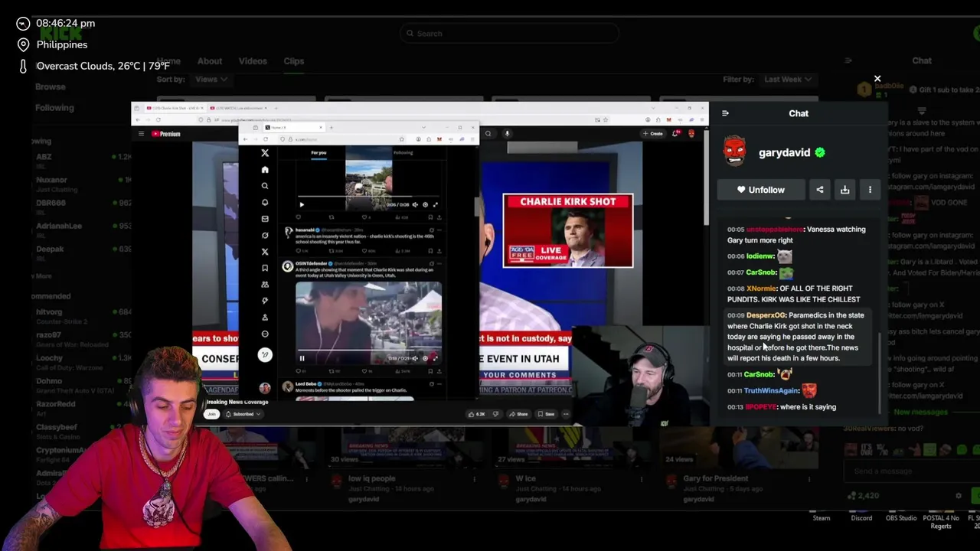This screenshot has height=551, width=980.
Task: Click the YouTube search magnifier icon
Action: 488,133
